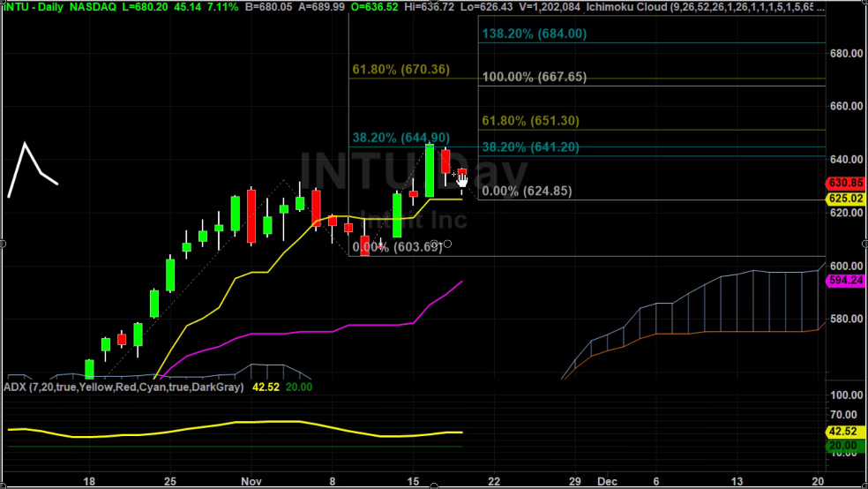868x489 pixels.
Task: Click the 25 date axis label
Action: [170, 481]
